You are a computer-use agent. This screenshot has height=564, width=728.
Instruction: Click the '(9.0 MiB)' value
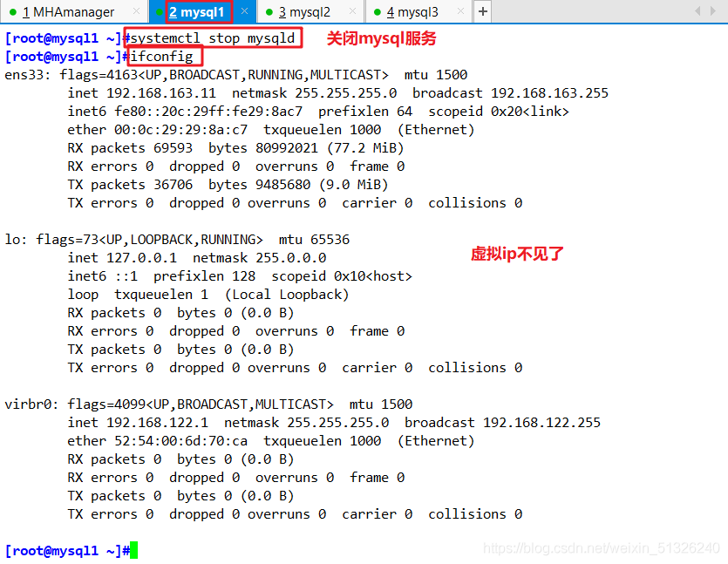point(353,185)
